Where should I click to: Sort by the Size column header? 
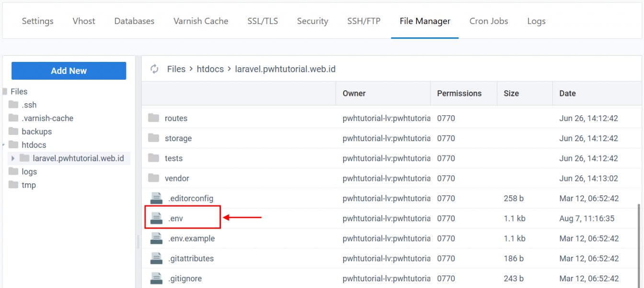pos(511,94)
